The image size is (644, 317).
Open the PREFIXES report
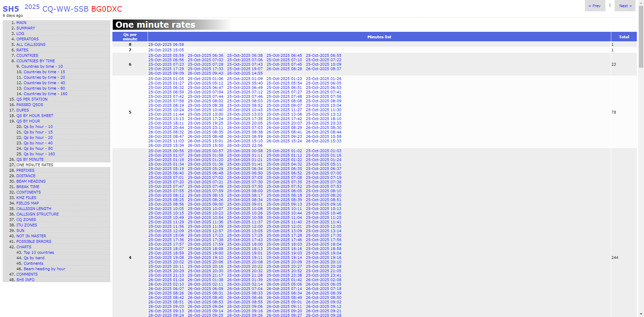(25, 170)
